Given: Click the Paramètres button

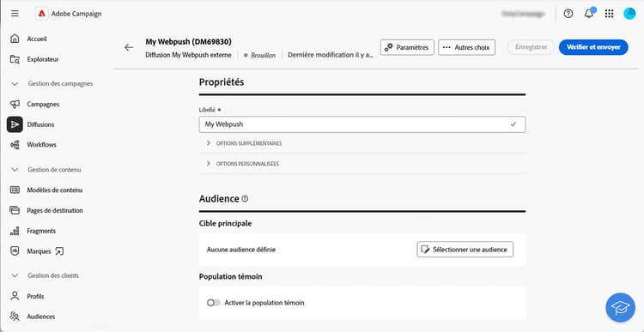Looking at the screenshot, I should (407, 47).
